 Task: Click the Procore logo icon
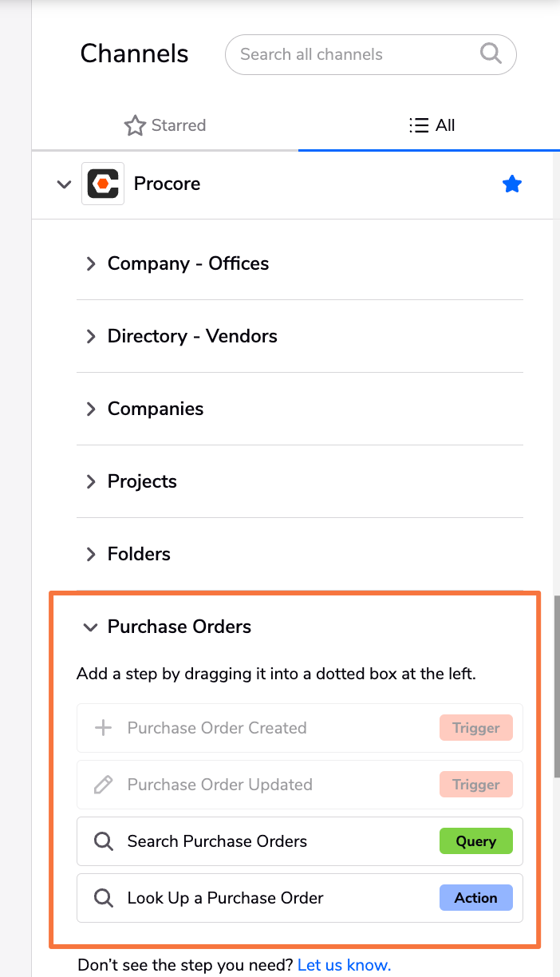point(103,184)
